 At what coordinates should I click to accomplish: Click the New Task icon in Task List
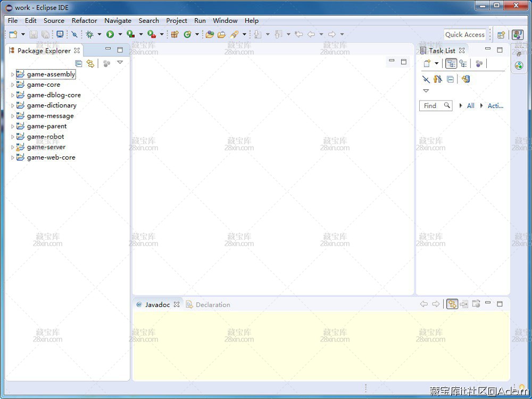pyautogui.click(x=428, y=63)
